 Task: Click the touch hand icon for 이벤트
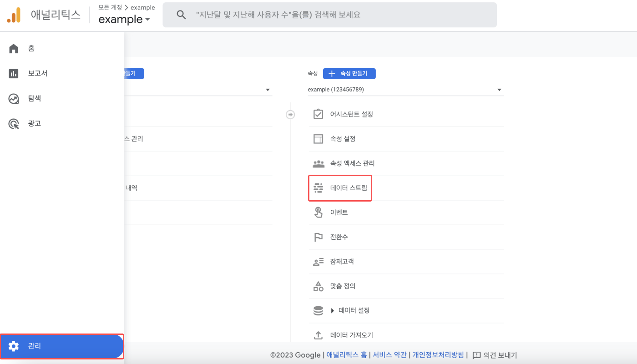318,212
